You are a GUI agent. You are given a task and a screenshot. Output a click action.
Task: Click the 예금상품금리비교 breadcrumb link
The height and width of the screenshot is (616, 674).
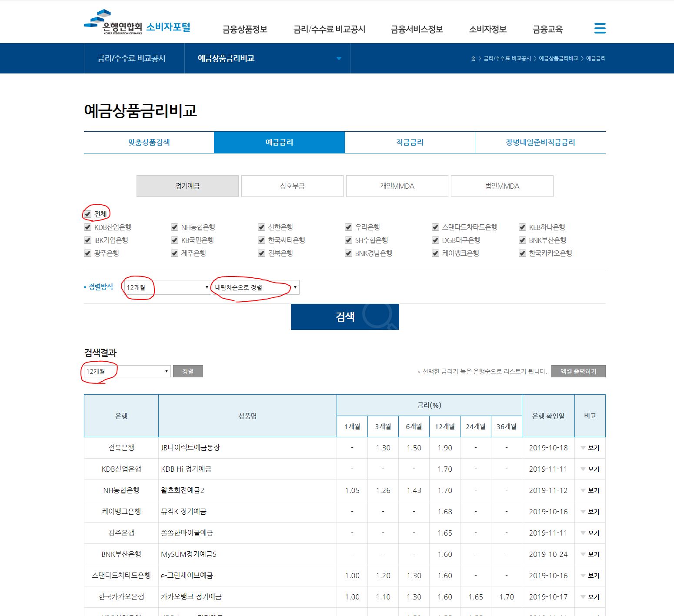558,58
